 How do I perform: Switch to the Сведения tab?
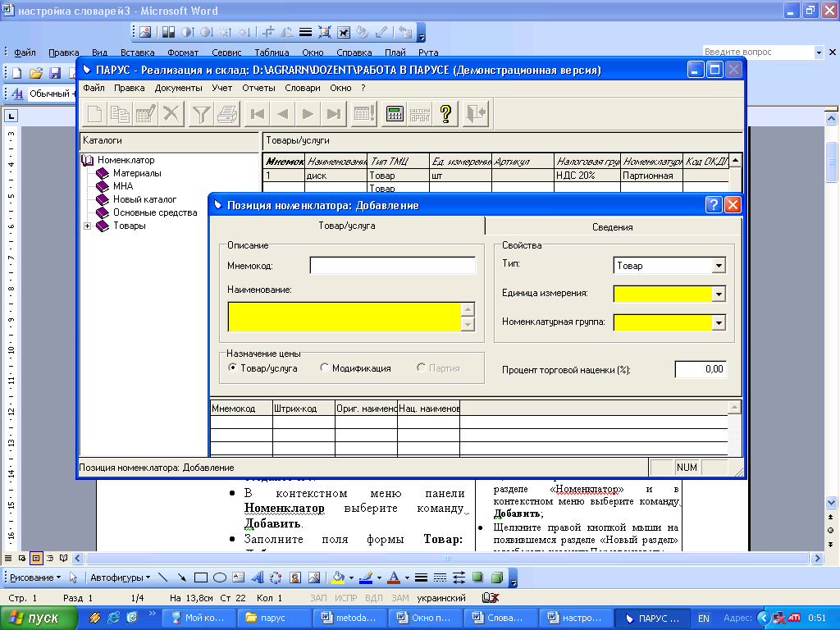point(612,226)
